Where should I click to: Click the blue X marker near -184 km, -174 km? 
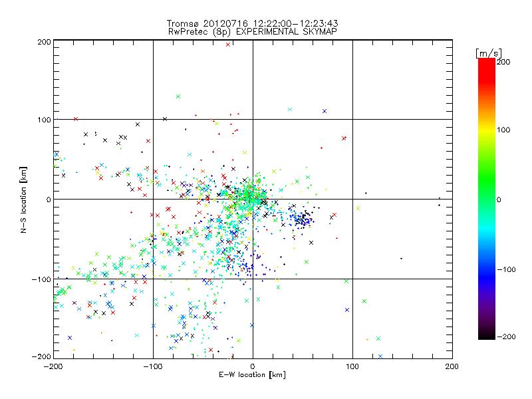[x=70, y=338]
